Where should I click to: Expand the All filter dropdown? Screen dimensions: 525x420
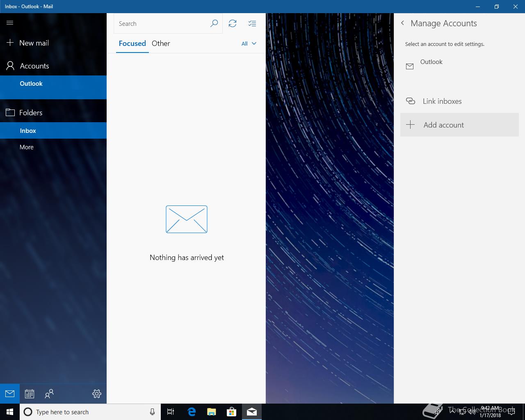tap(249, 43)
